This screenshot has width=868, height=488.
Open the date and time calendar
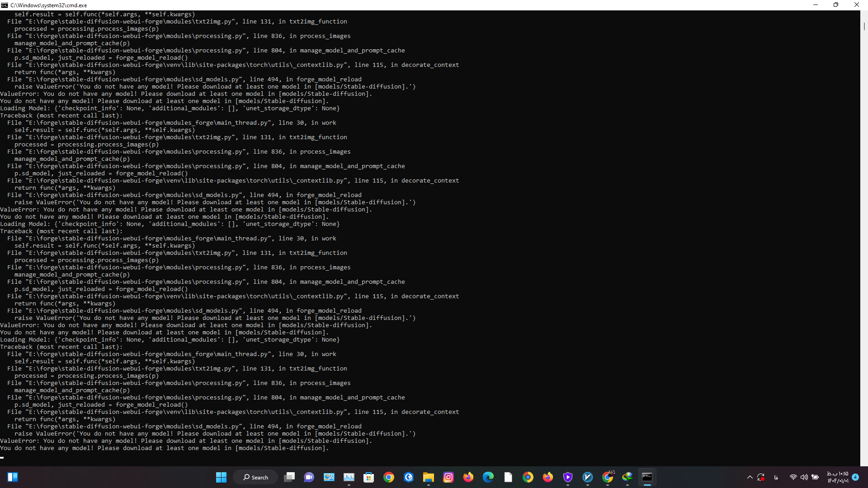click(x=838, y=477)
